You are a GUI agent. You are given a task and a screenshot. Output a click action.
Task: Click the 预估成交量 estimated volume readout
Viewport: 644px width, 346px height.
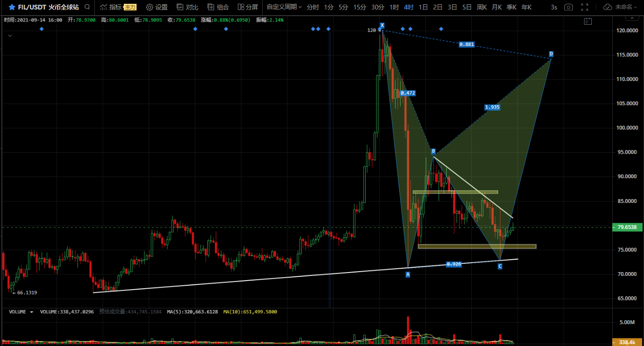pyautogui.click(x=130, y=312)
